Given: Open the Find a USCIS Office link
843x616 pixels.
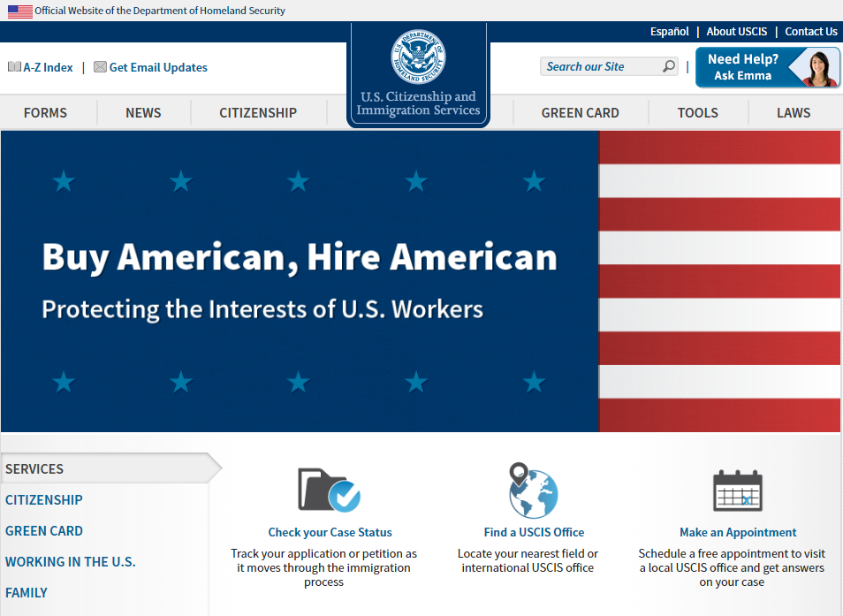Looking at the screenshot, I should pos(534,532).
